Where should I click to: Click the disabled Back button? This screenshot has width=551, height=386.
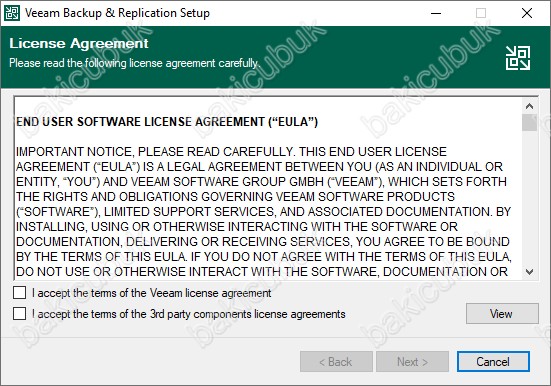click(x=336, y=361)
